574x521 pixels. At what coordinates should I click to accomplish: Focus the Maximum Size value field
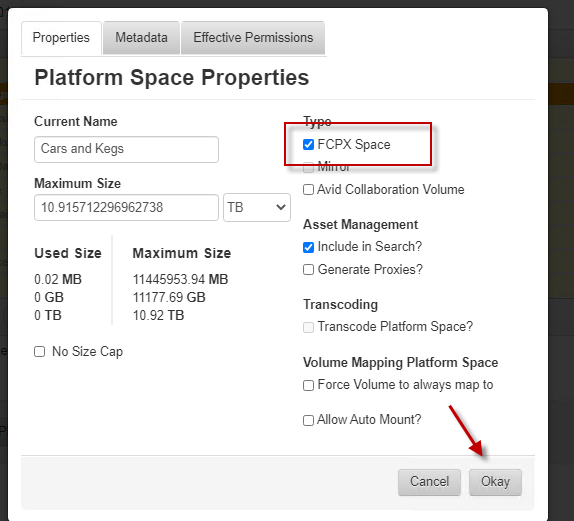click(x=126, y=208)
